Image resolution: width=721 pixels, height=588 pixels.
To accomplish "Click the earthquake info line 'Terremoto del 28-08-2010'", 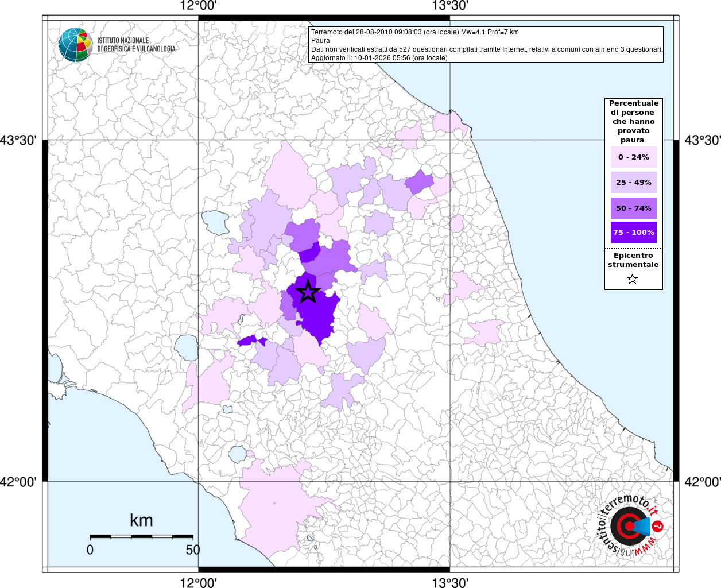I will pos(414,32).
